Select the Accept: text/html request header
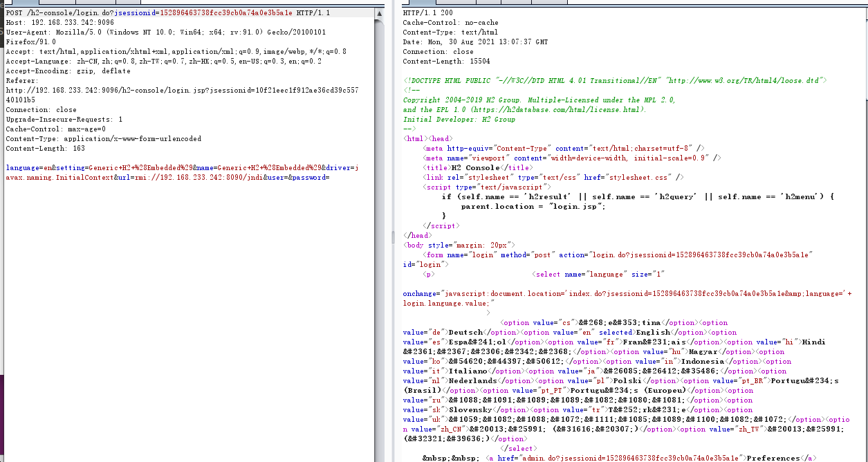 (x=176, y=52)
